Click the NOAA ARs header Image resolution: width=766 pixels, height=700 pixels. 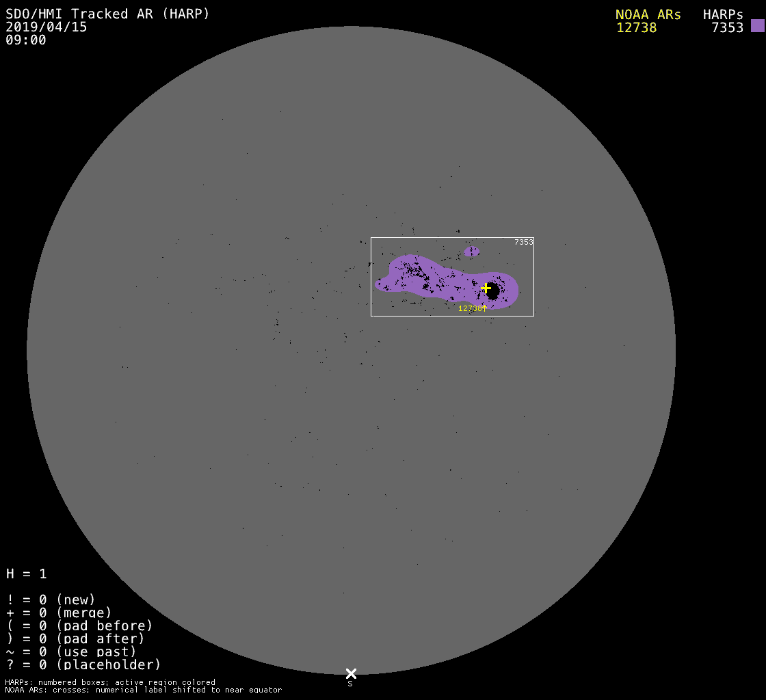coord(648,14)
